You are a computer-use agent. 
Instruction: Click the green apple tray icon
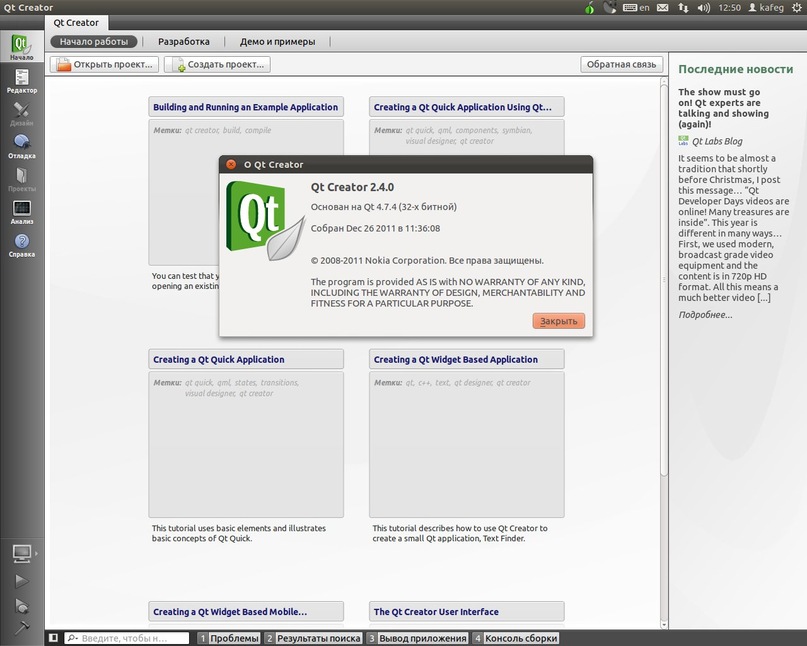pos(589,8)
